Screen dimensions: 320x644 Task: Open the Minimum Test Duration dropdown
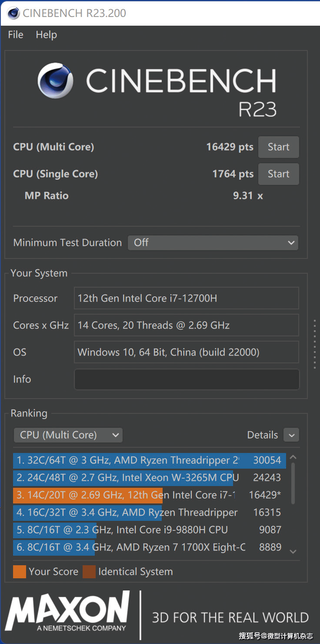[213, 243]
